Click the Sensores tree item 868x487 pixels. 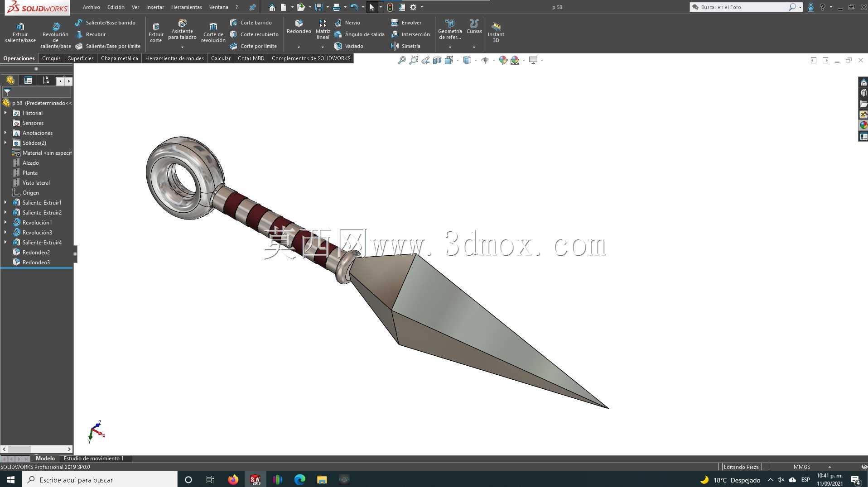point(33,123)
